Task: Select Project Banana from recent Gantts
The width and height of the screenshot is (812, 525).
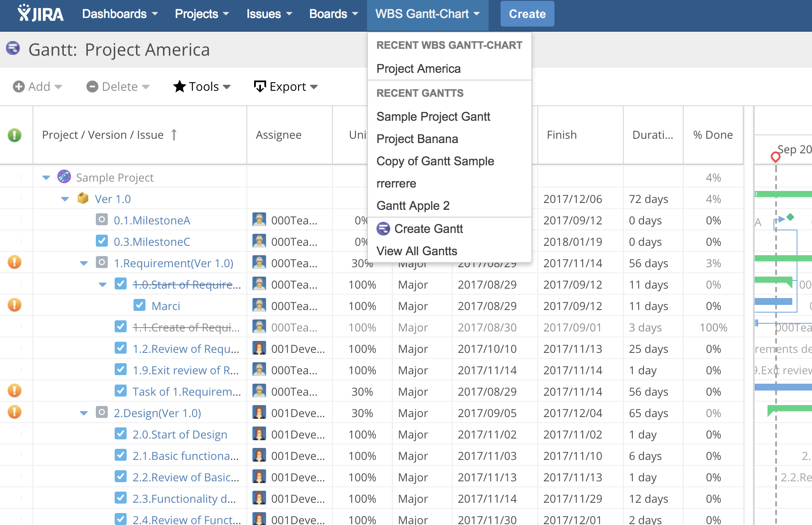Action: coord(417,139)
